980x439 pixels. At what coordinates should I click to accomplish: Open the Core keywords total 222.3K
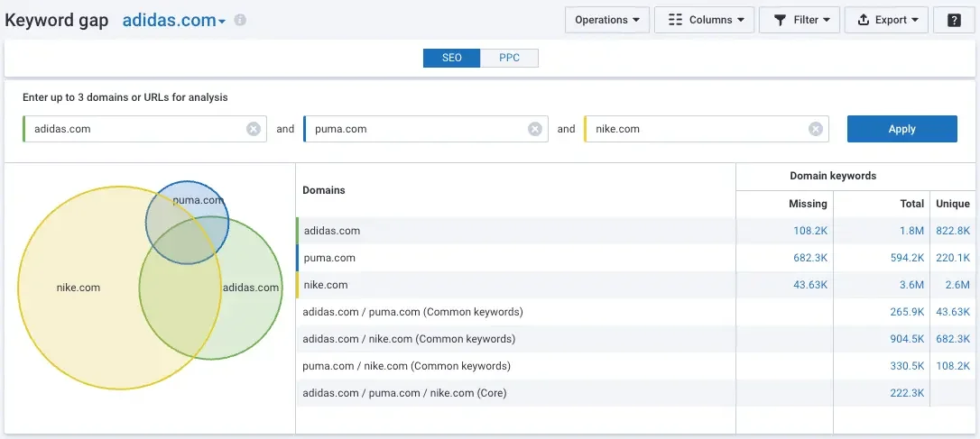pos(907,393)
